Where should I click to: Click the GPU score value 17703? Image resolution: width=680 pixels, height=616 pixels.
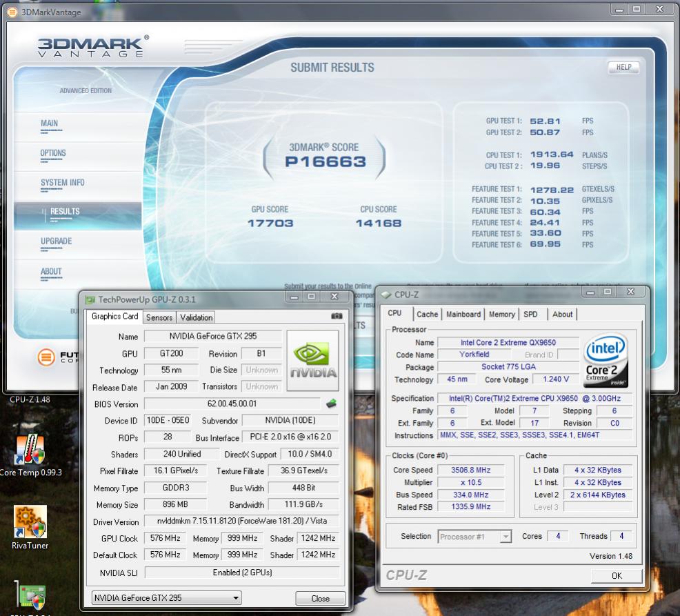[x=270, y=223]
